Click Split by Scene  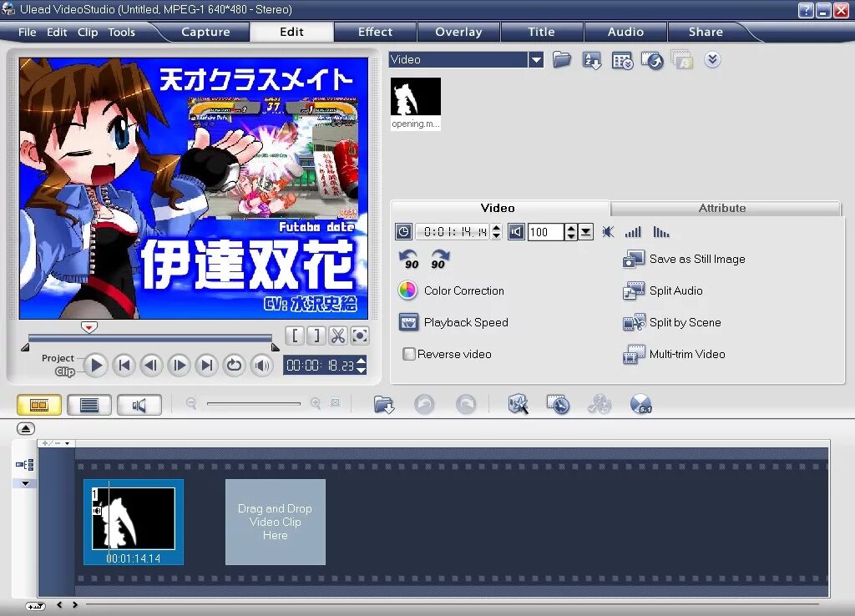[672, 322]
